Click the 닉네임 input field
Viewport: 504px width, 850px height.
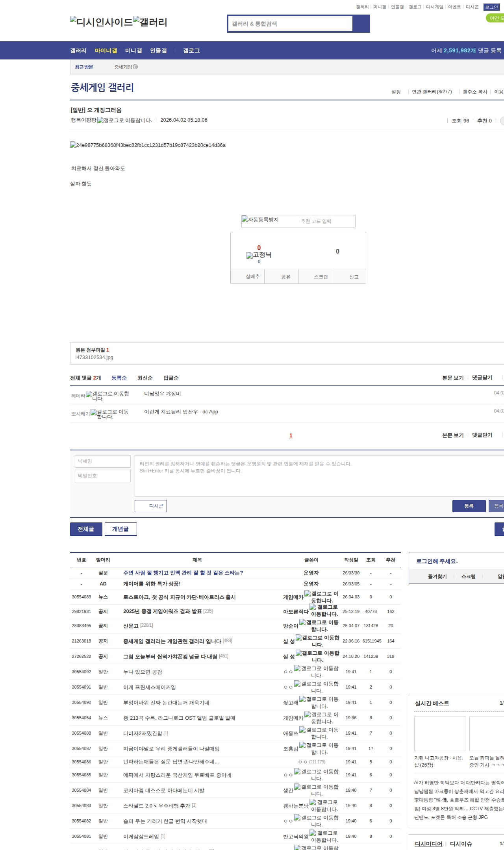(x=103, y=461)
